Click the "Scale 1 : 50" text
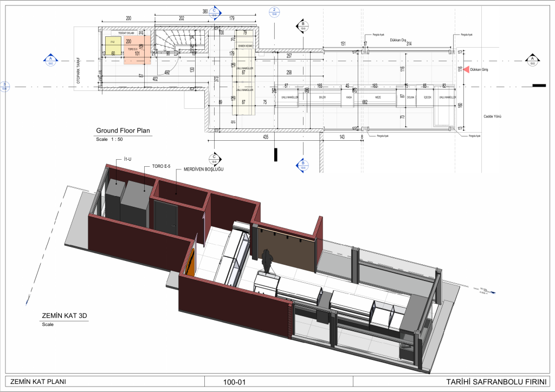Image resolution: width=555 pixels, height=392 pixels. point(109,139)
